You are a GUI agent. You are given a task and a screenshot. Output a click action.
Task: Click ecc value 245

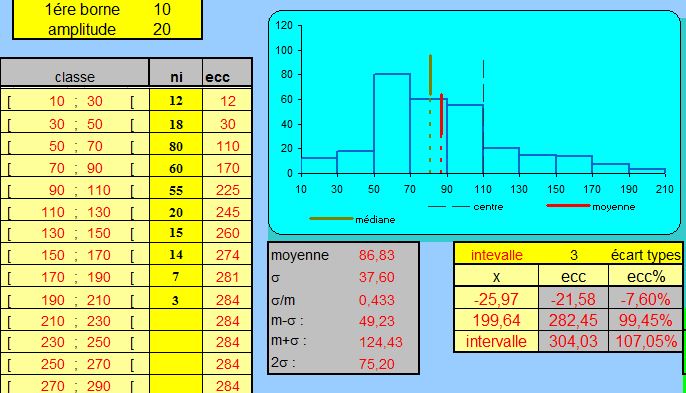(228, 212)
